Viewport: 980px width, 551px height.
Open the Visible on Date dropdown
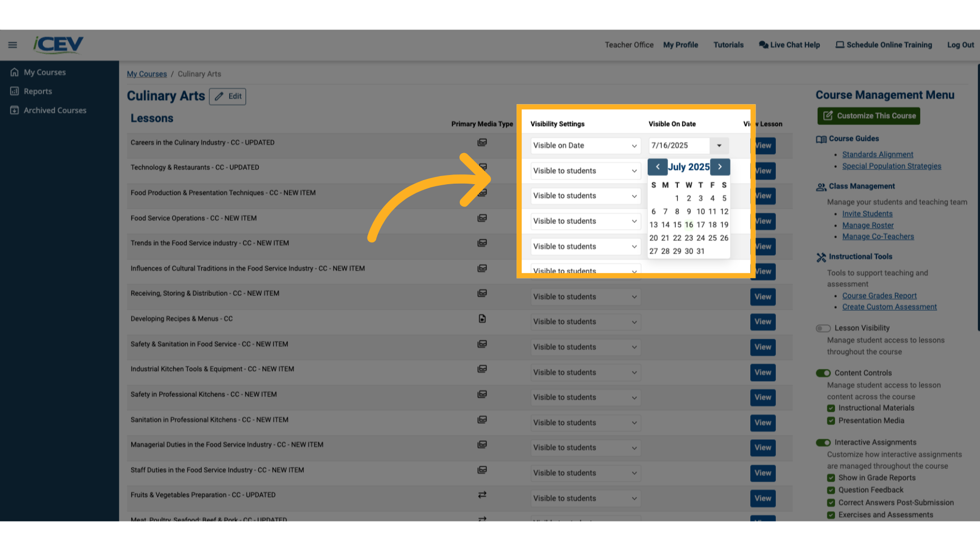(x=585, y=145)
